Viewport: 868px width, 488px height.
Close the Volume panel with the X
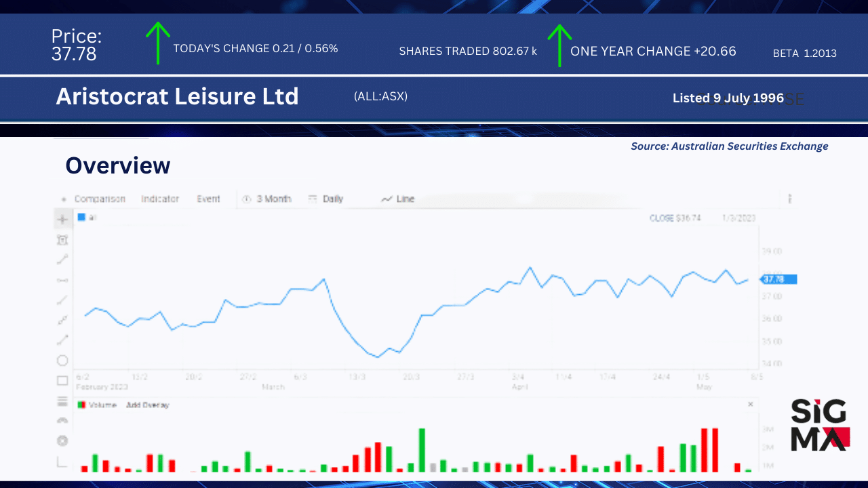[x=751, y=404]
